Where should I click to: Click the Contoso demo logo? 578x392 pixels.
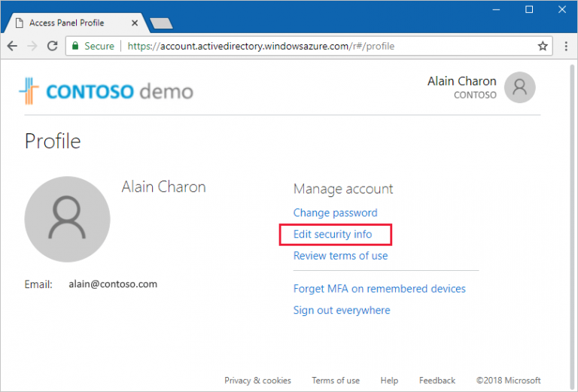pyautogui.click(x=106, y=92)
